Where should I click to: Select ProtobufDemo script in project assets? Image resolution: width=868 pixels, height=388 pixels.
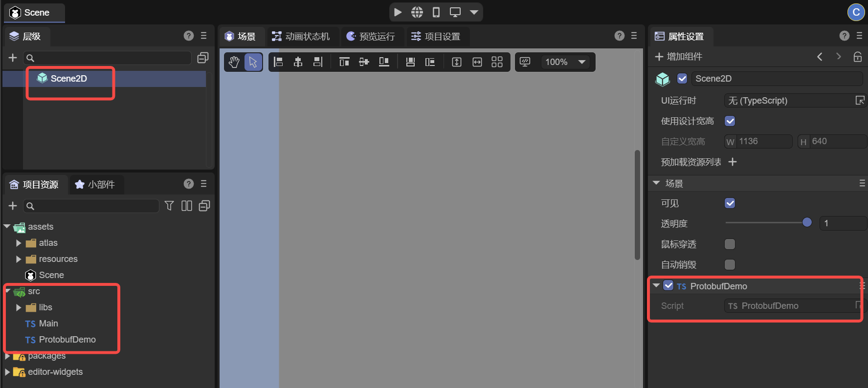click(67, 340)
